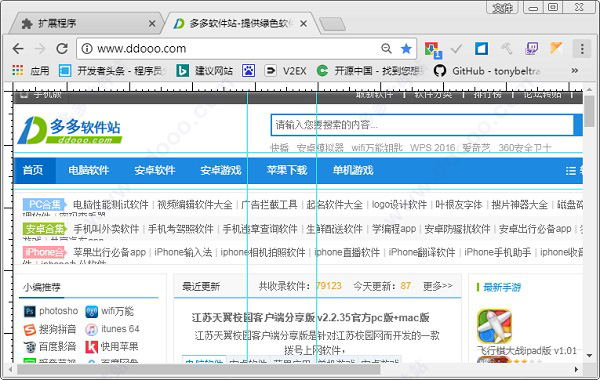This screenshot has height=380, width=600.
Task: Bookmark page with the blue star
Action: point(406,49)
